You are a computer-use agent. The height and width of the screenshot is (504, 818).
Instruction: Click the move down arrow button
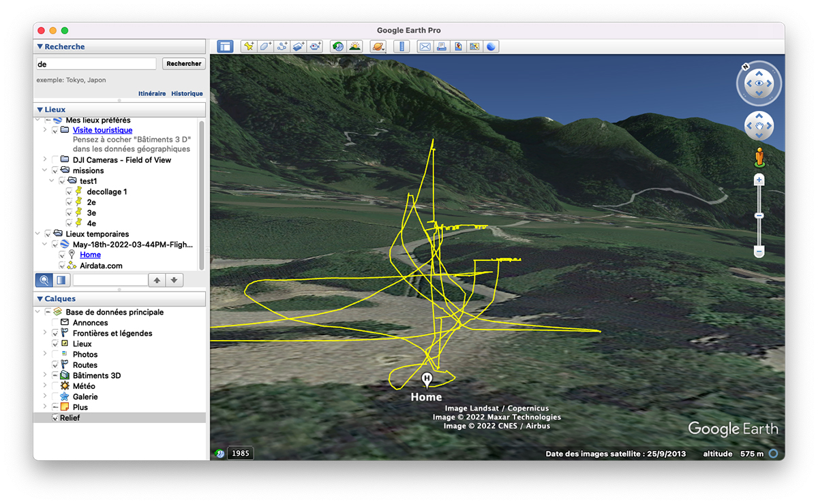tap(175, 280)
